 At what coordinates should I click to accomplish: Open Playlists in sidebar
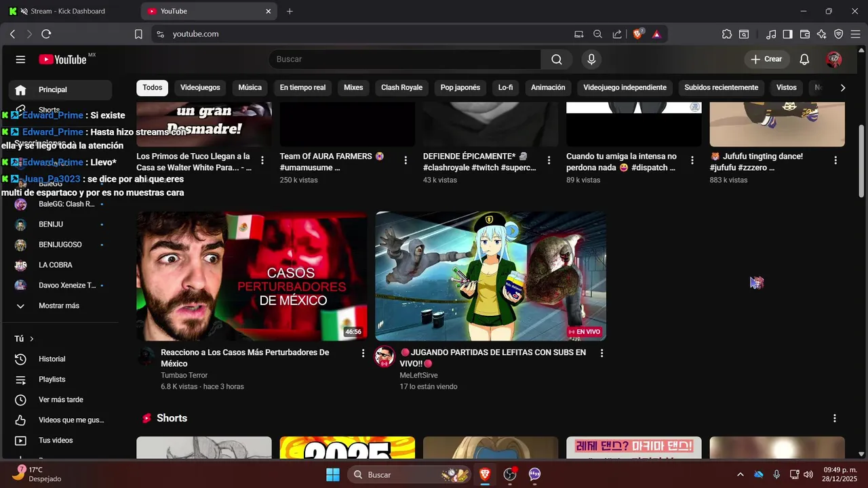(60, 380)
